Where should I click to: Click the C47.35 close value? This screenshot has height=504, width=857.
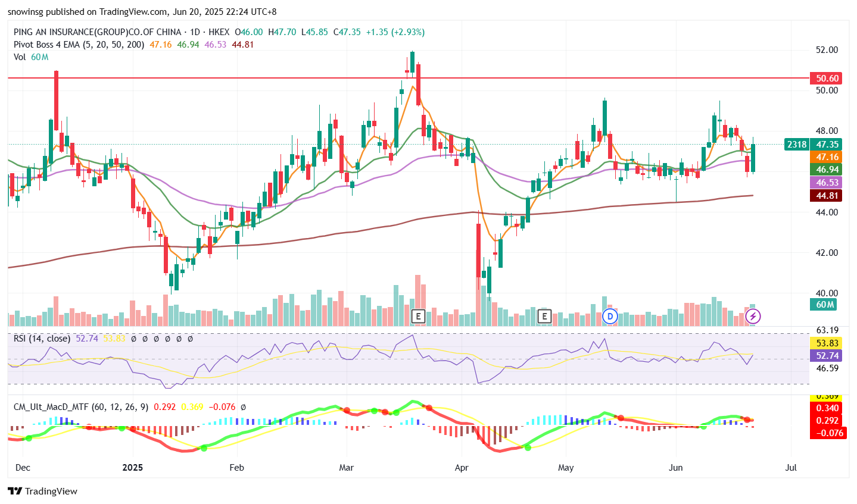(x=347, y=32)
